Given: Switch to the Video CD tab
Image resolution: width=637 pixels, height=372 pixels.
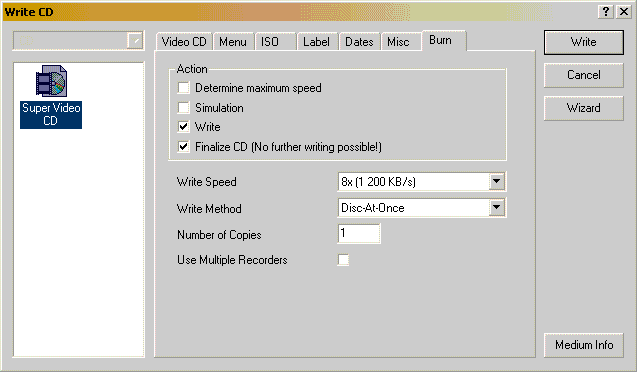Looking at the screenshot, I should [x=184, y=42].
